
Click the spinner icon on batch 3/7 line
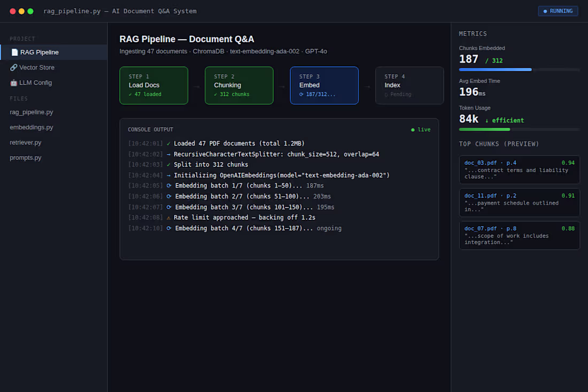coord(169,207)
